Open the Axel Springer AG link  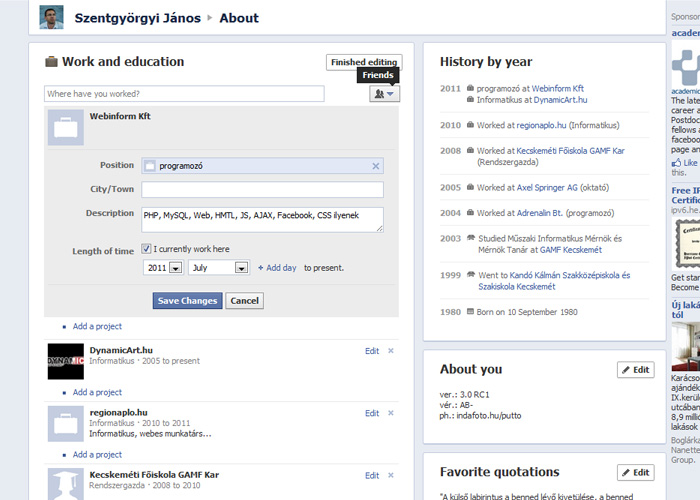[x=547, y=188]
